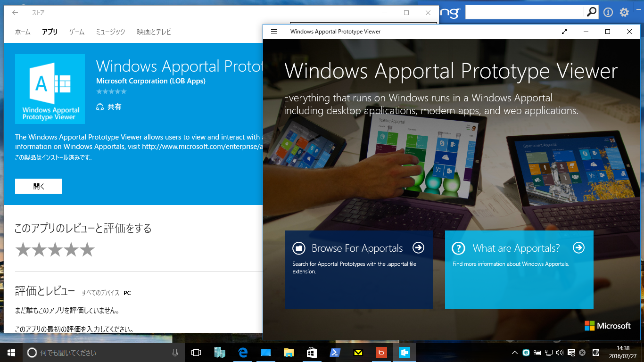Click the 開く button in Store
The width and height of the screenshot is (644, 362).
point(39,186)
